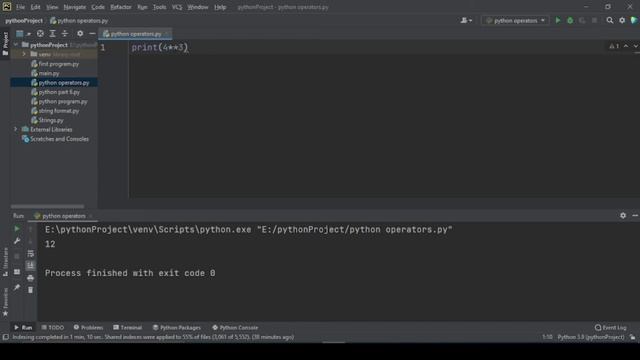640x360 pixels.
Task: Open the user account dropdown icon
Action: coord(466,20)
